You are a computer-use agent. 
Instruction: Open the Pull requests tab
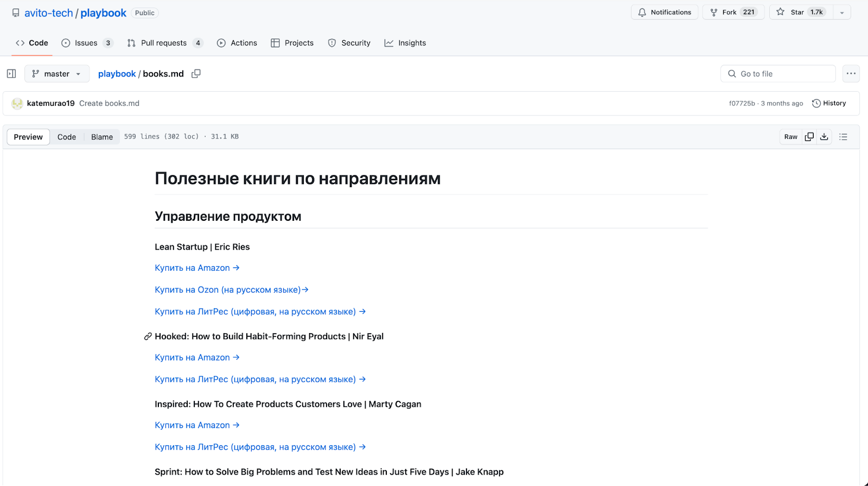(165, 43)
